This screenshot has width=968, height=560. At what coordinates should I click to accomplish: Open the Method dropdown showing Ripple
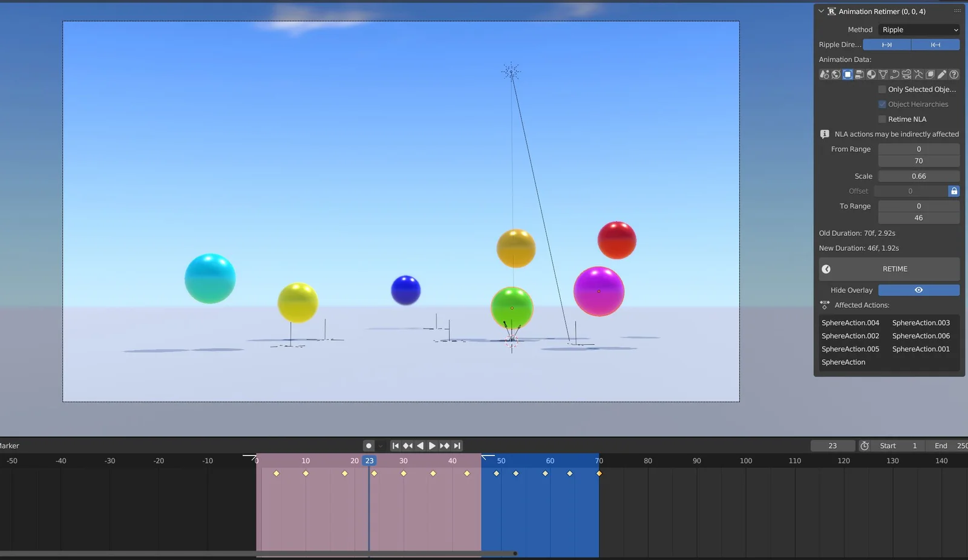click(x=918, y=29)
